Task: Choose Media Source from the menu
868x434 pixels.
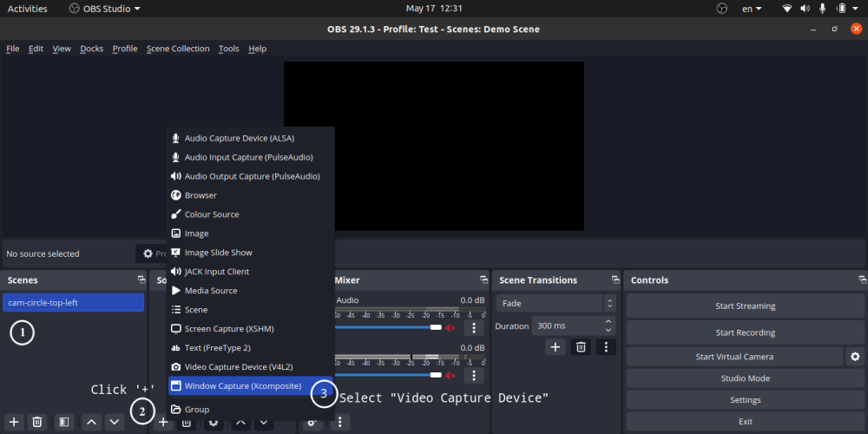Action: click(x=251, y=291)
